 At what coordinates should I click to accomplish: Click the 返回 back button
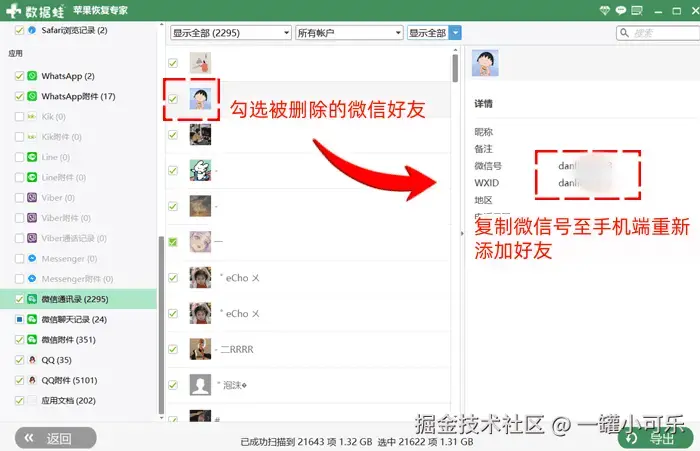56,438
